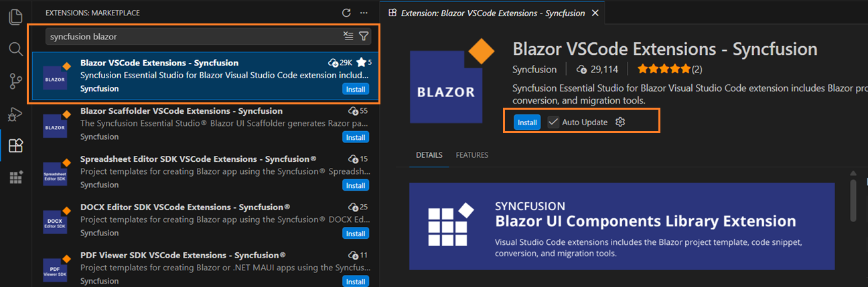Click the DOCX Editor SDK extension icon

coord(57,221)
